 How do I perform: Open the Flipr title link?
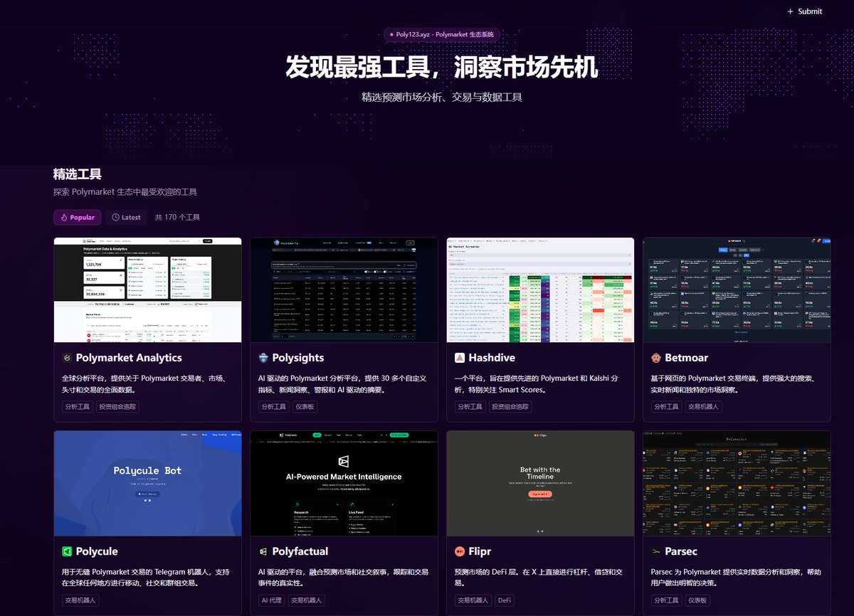(480, 551)
